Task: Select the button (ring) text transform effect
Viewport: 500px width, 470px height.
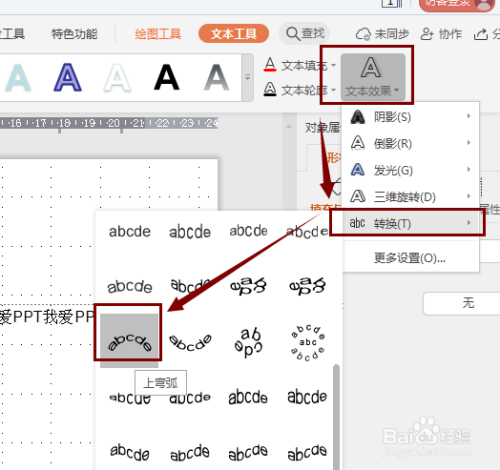Action: (x=308, y=343)
